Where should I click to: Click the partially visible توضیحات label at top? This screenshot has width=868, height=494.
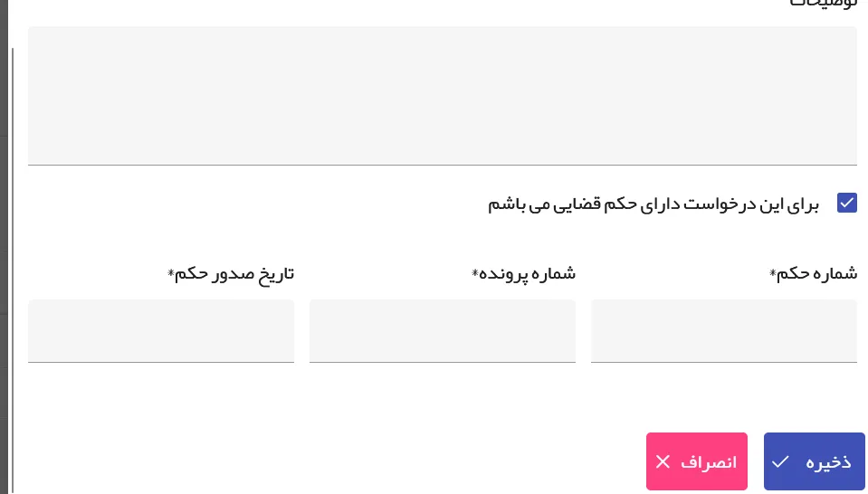(x=818, y=4)
